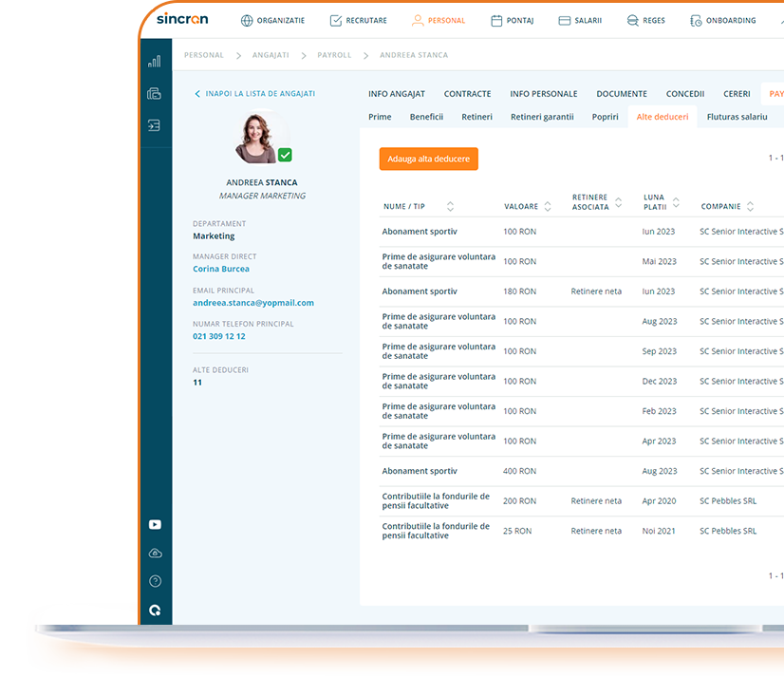Open help via the question mark icon

click(x=155, y=580)
